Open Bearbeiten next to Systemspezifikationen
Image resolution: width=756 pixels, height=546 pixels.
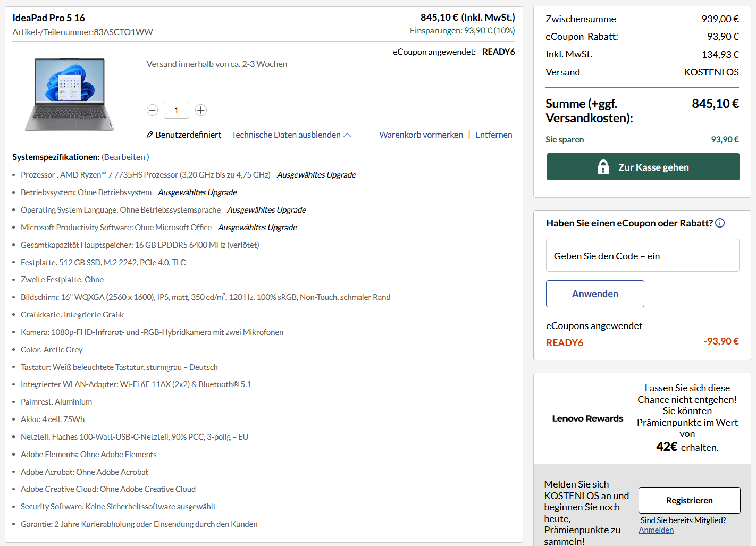click(124, 157)
